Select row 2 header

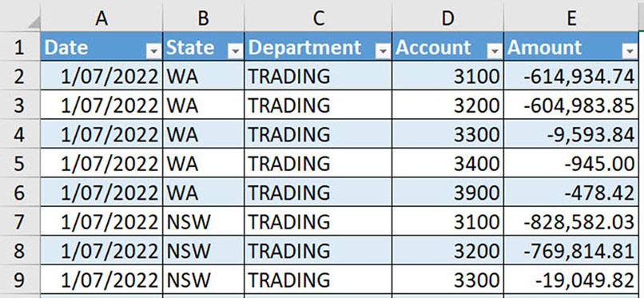20,76
